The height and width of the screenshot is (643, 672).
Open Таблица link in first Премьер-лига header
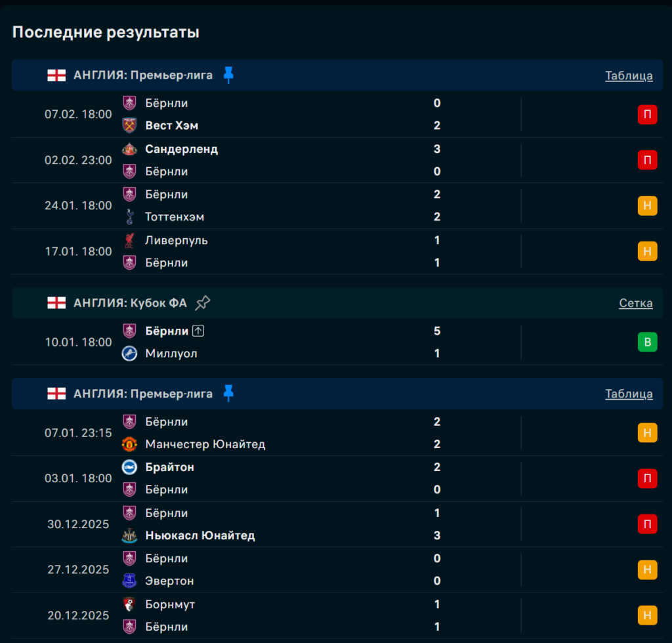pos(629,75)
